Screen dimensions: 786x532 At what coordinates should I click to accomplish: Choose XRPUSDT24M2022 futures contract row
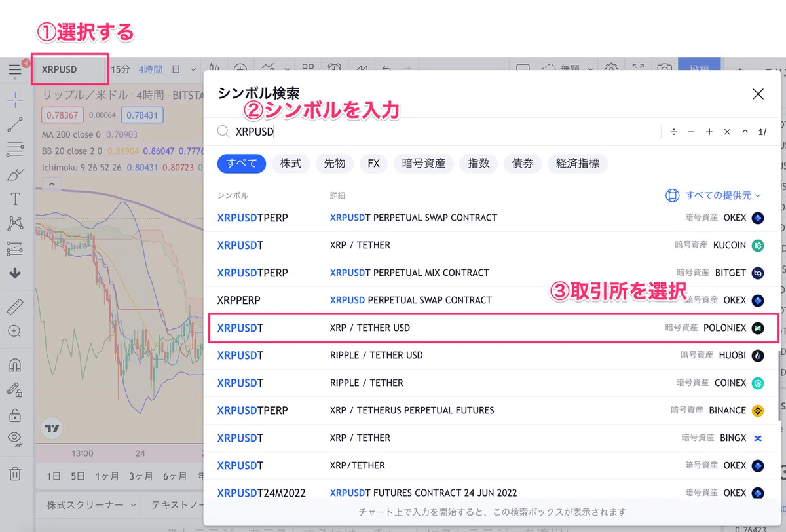493,493
